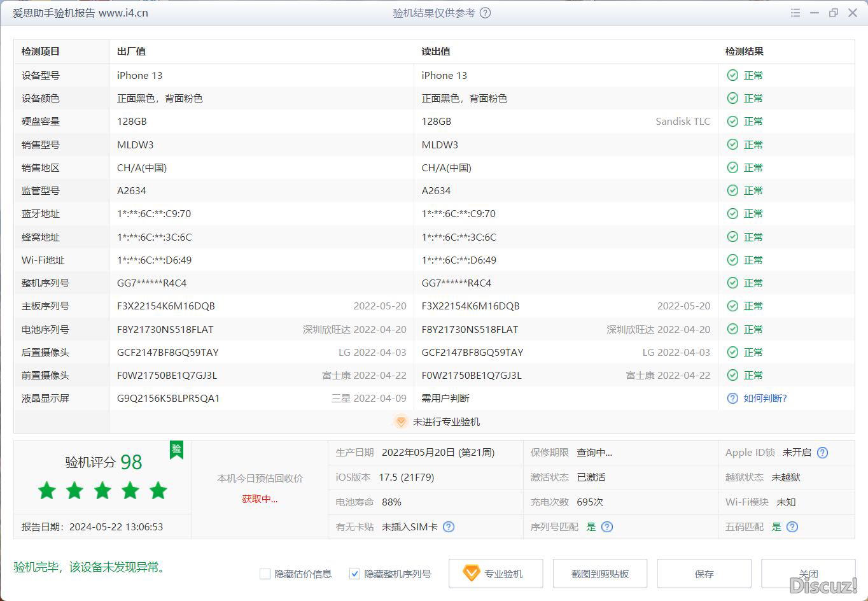Viewport: 868px width, 601px height.
Task: Click the 读出值 column header
Action: [x=436, y=52]
